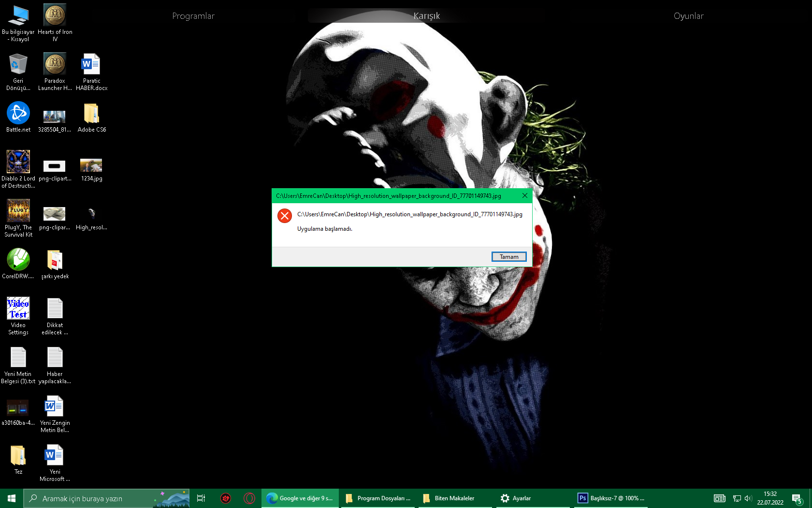Open the 1234.jpg image
Screen dimensions: 812x508
[91, 164]
